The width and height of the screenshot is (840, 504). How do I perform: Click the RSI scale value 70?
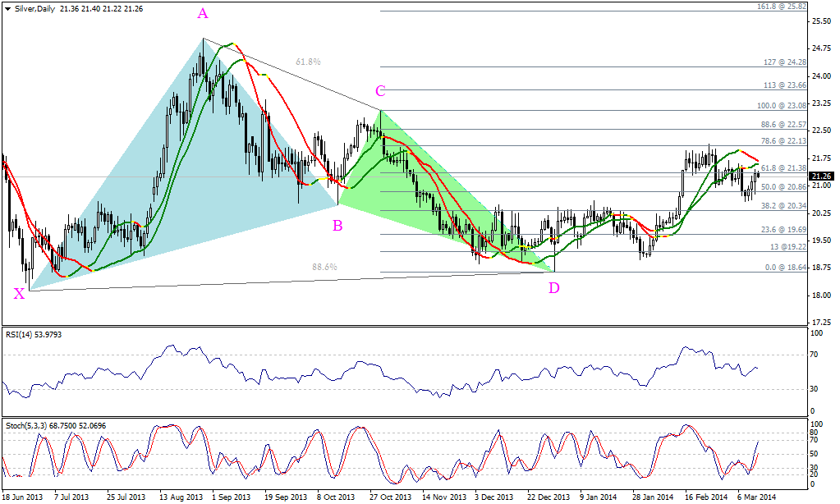point(814,354)
